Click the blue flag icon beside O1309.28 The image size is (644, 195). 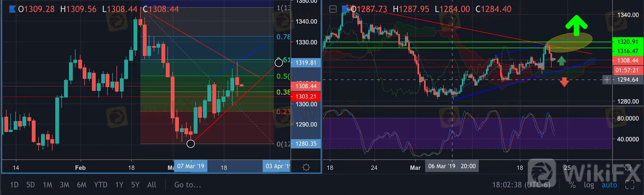12,9
